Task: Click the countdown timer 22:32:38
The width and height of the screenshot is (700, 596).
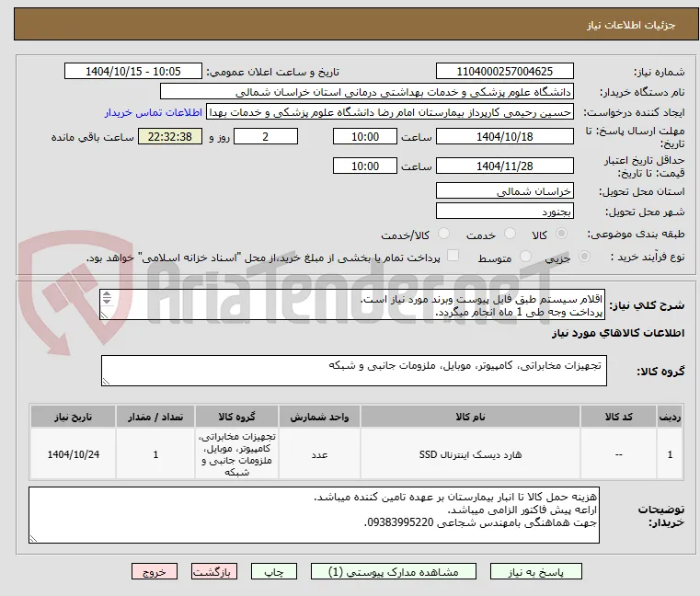Action: [169, 137]
